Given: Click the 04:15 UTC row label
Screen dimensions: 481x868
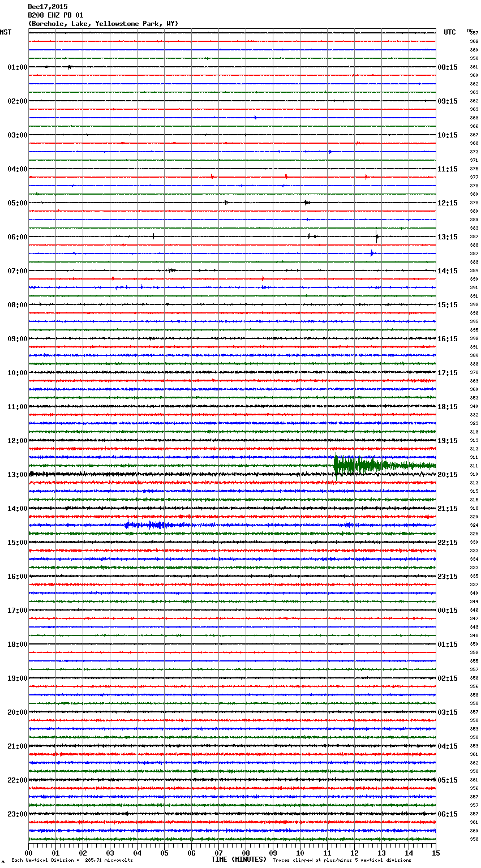Looking at the screenshot, I should 448,746.
